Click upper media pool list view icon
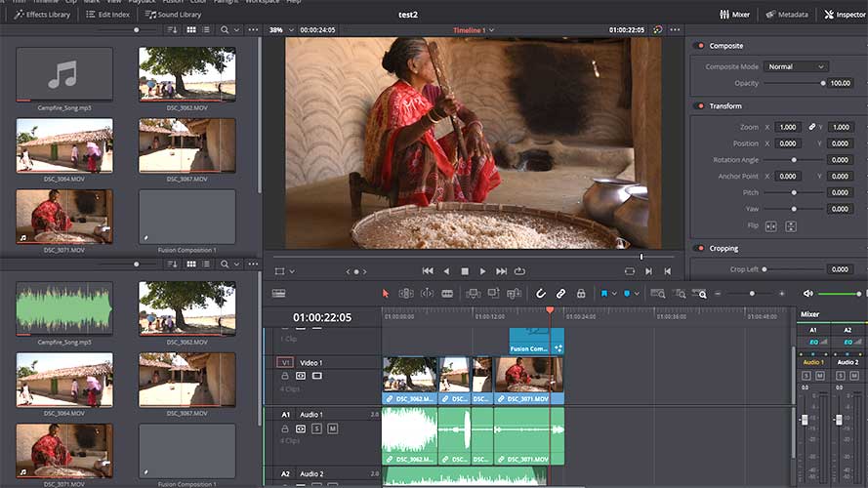 tap(206, 30)
